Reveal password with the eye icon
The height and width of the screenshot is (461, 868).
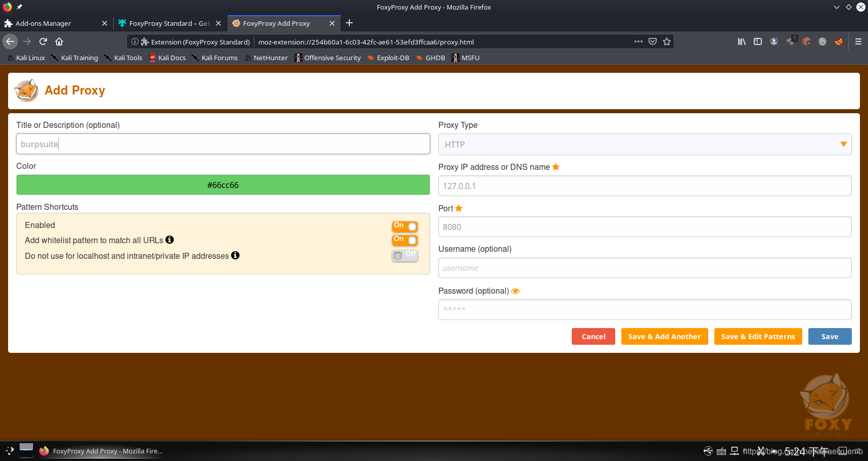point(516,291)
